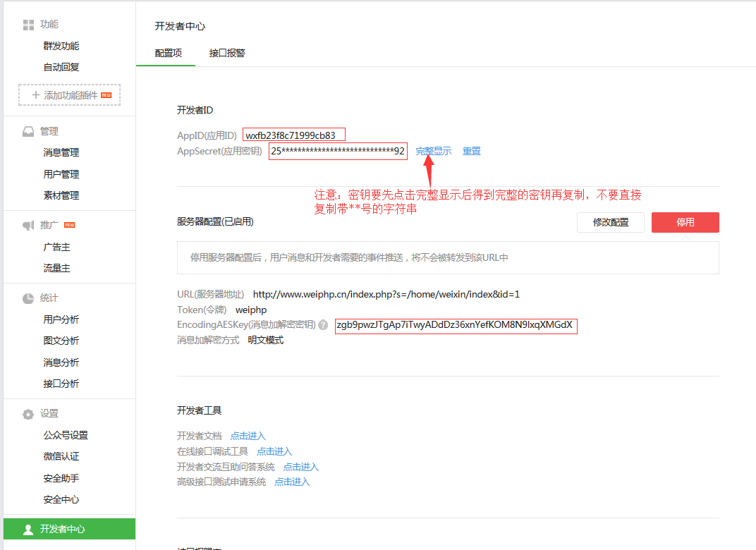Image resolution: width=756 pixels, height=550 pixels.
Task: Click the 修改配置 button
Action: click(610, 222)
